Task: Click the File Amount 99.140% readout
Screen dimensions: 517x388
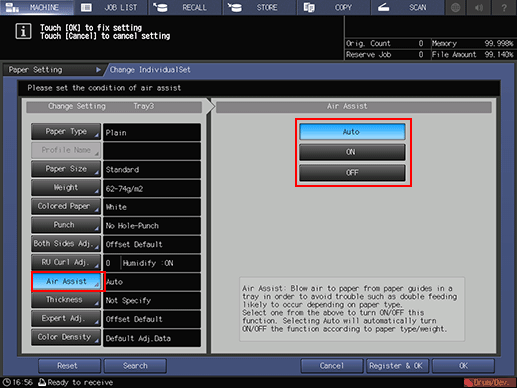Action: (x=472, y=54)
